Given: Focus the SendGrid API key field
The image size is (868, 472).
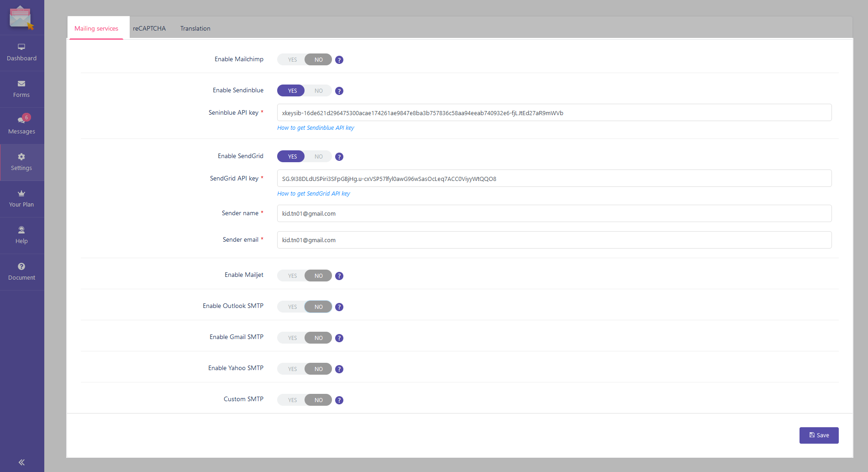Looking at the screenshot, I should [554, 179].
